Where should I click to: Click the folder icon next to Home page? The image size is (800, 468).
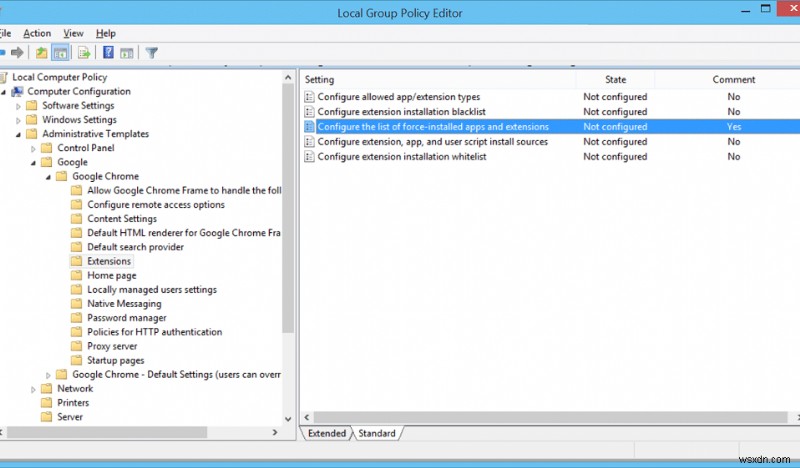coord(77,276)
